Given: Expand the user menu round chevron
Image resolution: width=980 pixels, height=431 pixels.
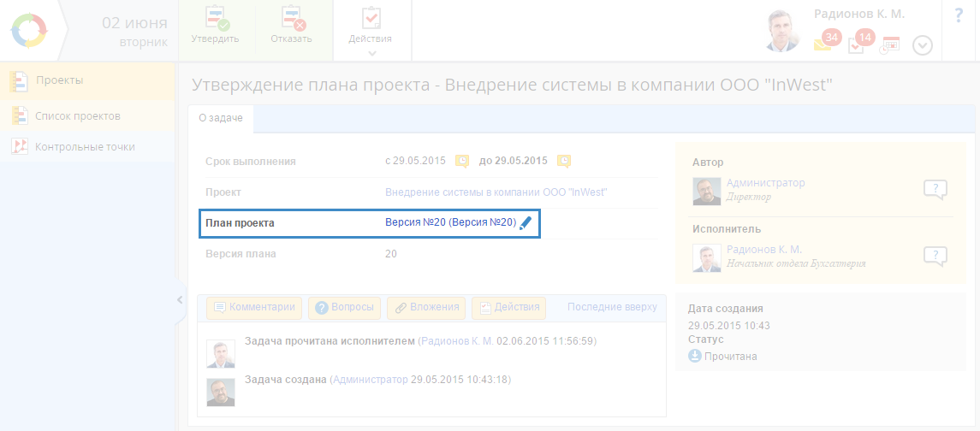Looking at the screenshot, I should click(x=922, y=45).
